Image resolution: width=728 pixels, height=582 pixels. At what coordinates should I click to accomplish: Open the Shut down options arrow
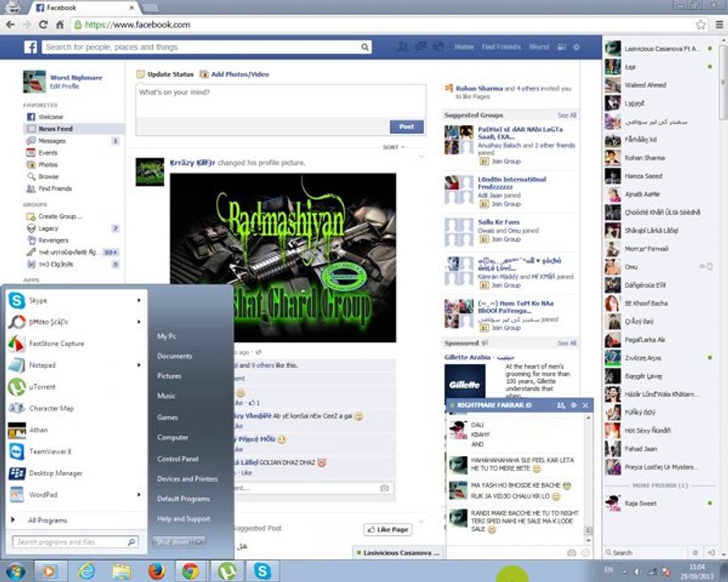[x=199, y=542]
